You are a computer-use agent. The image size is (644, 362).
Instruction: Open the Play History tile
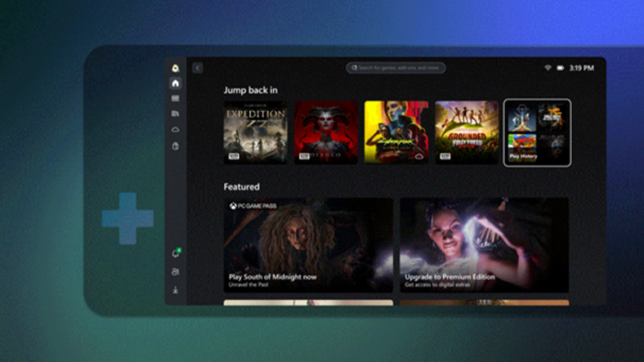tap(537, 132)
